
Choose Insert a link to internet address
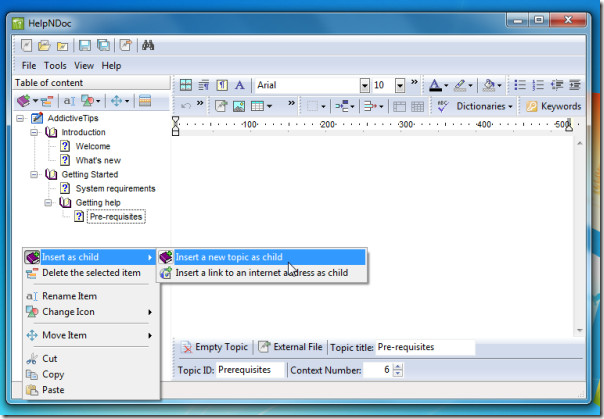(262, 273)
